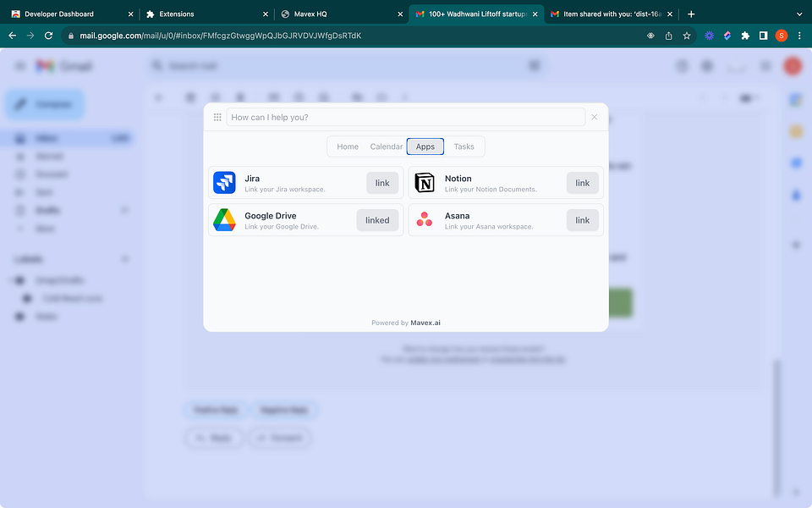This screenshot has height=508, width=812.
Task: Switch to the Tasks tab in Mavex
Action: point(464,146)
